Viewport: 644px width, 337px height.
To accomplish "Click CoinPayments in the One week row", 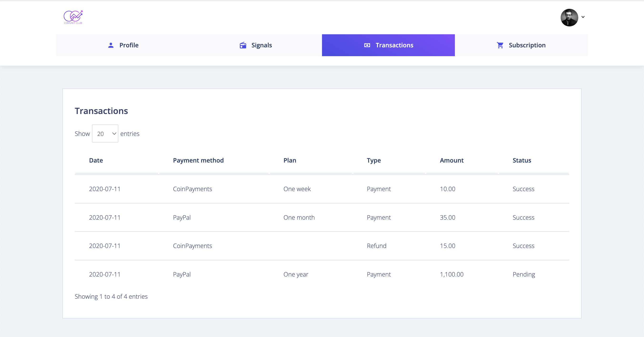I will click(192, 189).
